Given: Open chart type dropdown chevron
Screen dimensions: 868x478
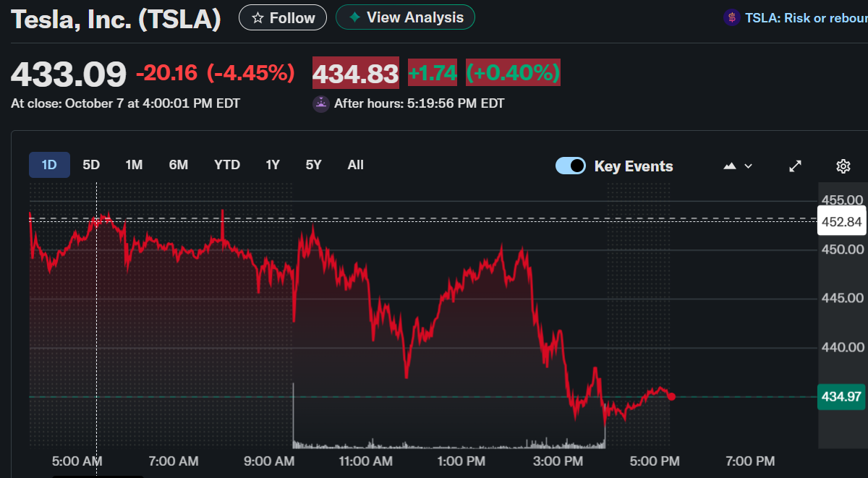Looking at the screenshot, I should click(748, 166).
